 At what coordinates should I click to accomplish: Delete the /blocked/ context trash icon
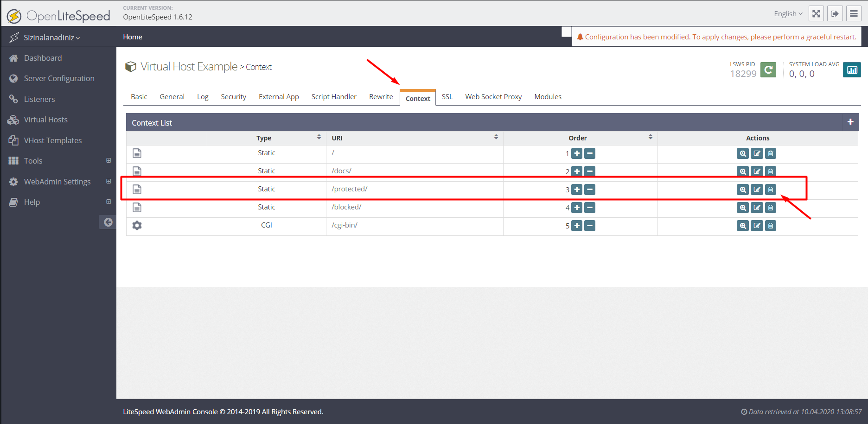(771, 208)
